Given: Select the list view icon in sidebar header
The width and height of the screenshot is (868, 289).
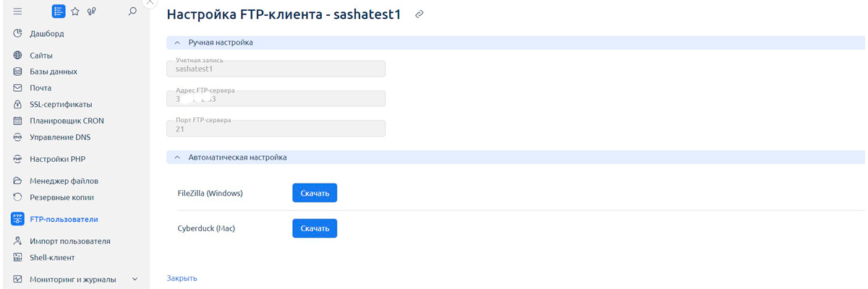Looking at the screenshot, I should (59, 12).
